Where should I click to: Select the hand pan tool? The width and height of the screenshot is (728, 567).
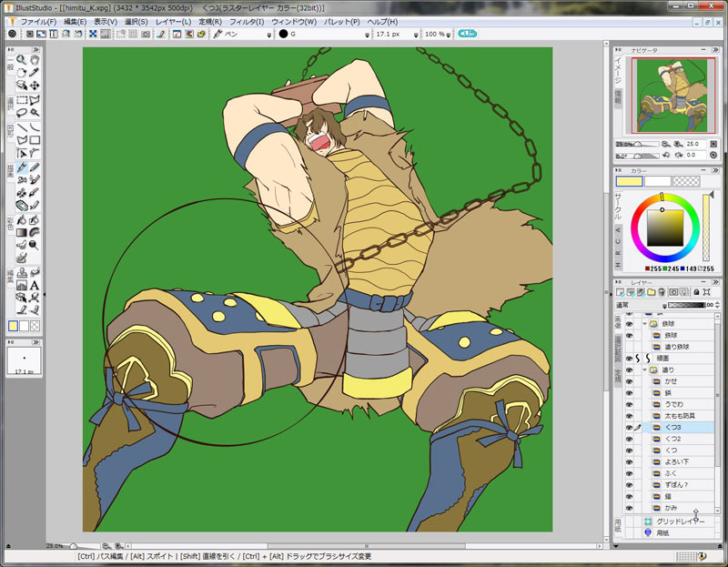(35, 60)
